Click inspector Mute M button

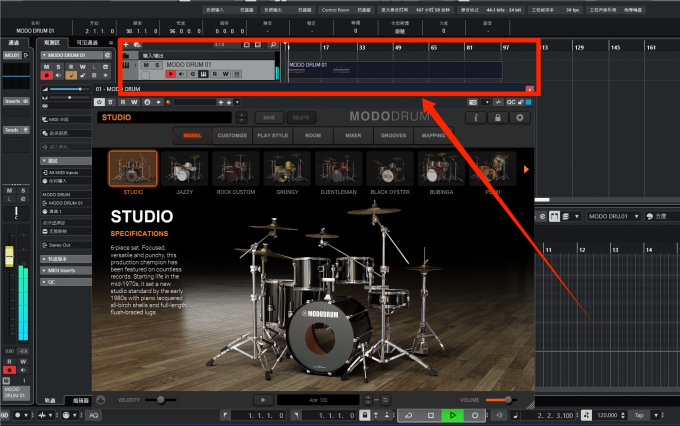46,67
